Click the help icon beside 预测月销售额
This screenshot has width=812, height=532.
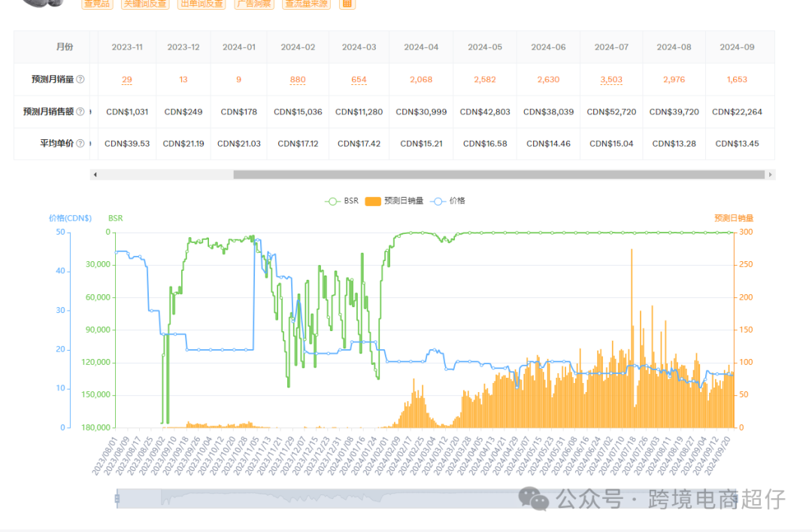point(80,111)
